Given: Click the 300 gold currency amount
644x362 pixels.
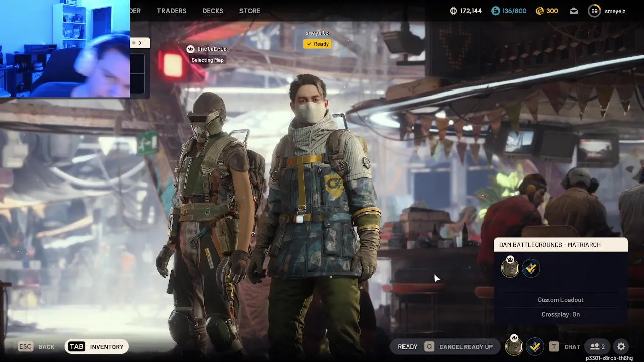Looking at the screenshot, I should 552,11.
